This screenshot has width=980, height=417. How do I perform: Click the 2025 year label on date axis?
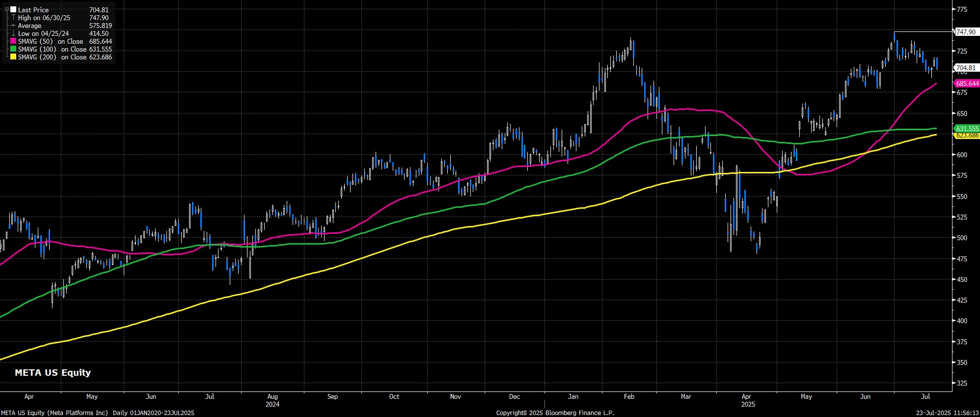coord(748,404)
